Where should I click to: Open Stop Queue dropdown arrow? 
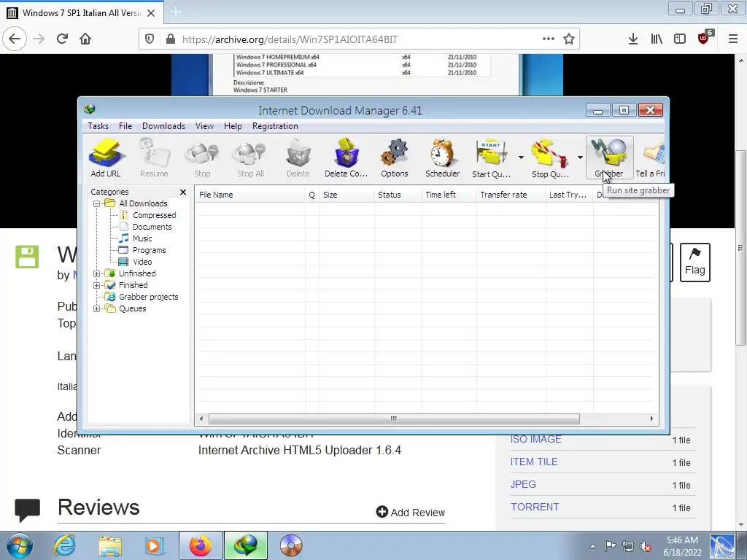point(580,157)
